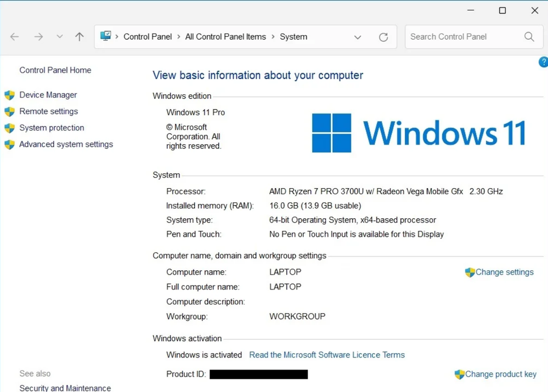Expand chevron after All Control Panel Items
The width and height of the screenshot is (548, 392).
click(x=273, y=37)
